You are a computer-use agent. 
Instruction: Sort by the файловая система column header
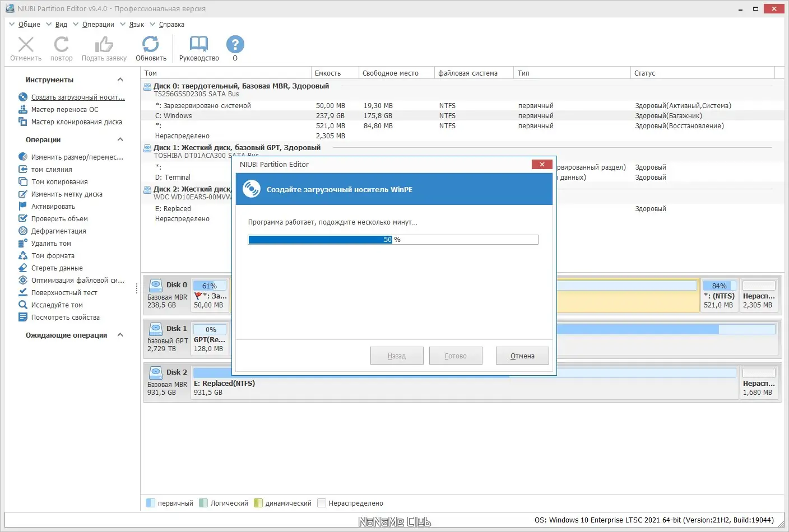pyautogui.click(x=474, y=73)
